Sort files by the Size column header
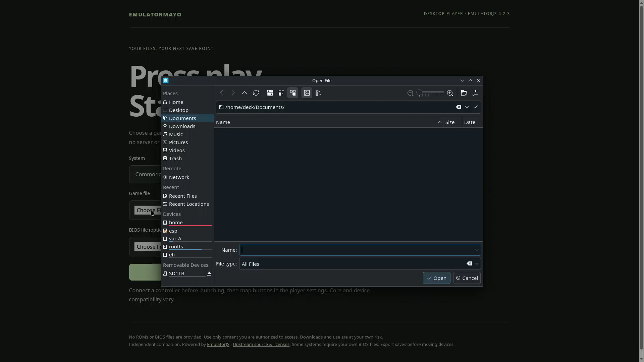This screenshot has height=362, width=644. coord(452,122)
